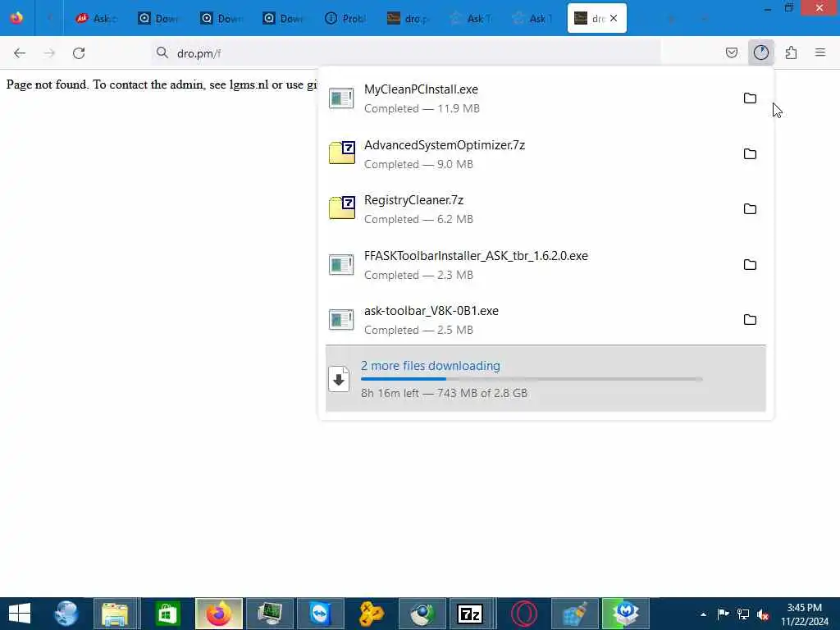The height and width of the screenshot is (630, 840).
Task: Open TeamViewer from the taskbar
Action: click(320, 614)
